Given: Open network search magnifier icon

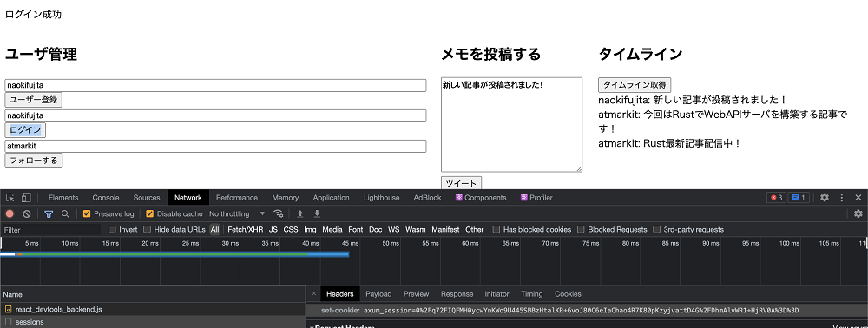Looking at the screenshot, I should coord(65,213).
